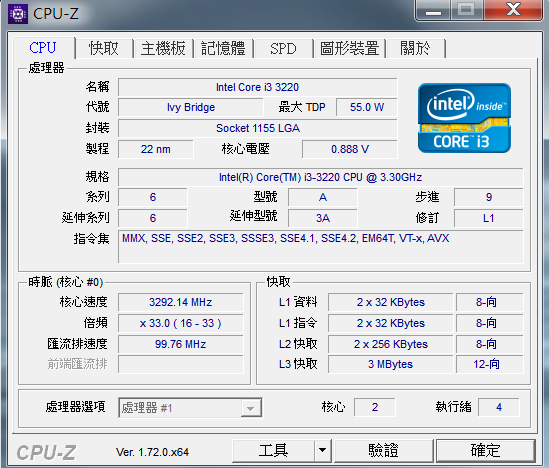Click the specification text i3-3220 CPU @ 3.30GHz
This screenshot has width=549, height=468.
coord(321,177)
